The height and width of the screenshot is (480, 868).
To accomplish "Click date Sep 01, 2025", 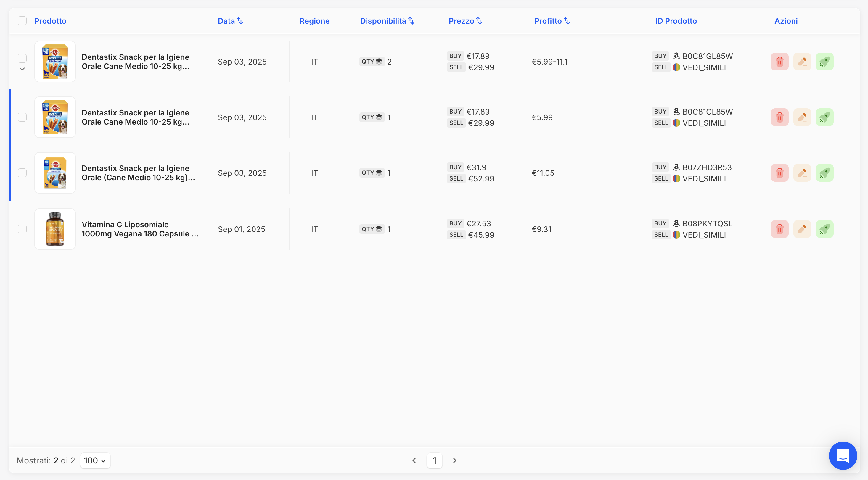I will tap(241, 229).
